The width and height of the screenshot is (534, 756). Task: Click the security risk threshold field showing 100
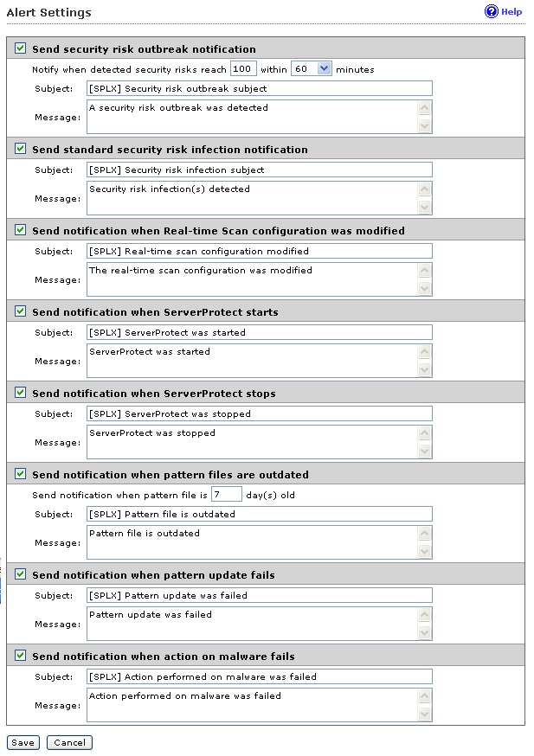click(243, 69)
